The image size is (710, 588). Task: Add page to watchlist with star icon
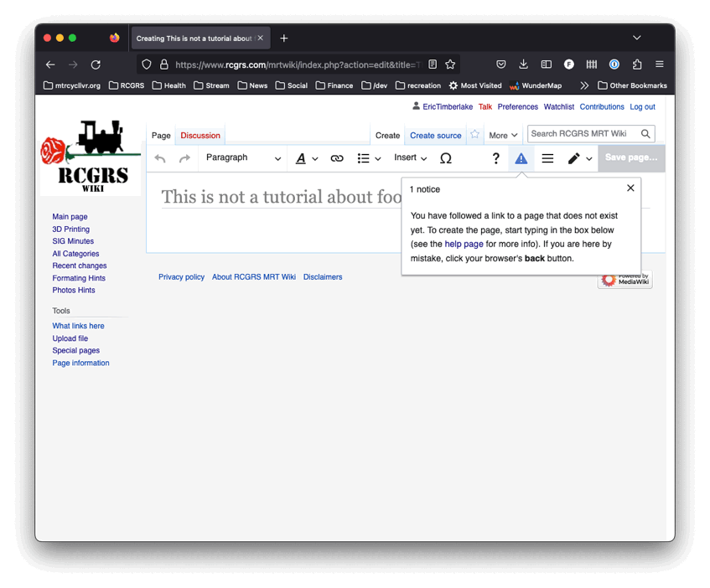(475, 135)
